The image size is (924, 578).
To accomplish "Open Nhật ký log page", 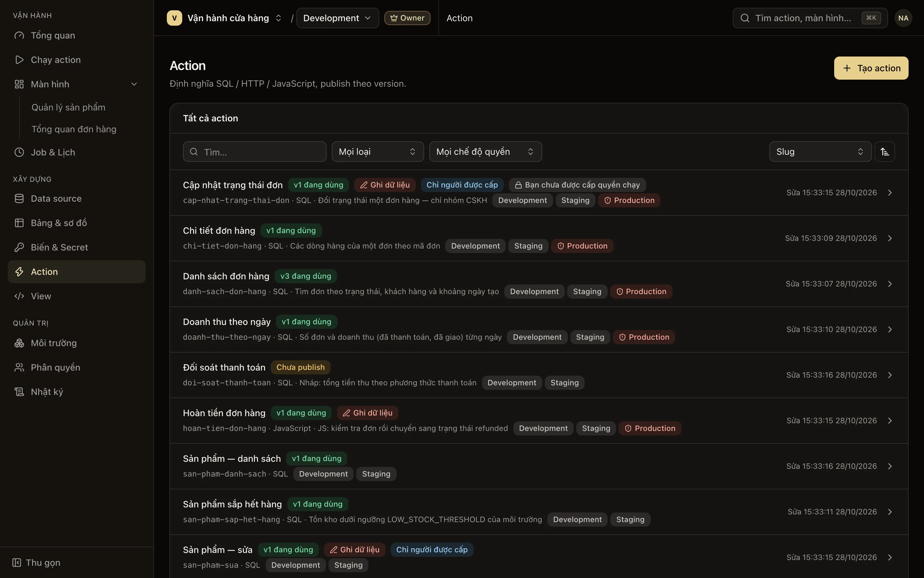I will [x=76, y=392].
